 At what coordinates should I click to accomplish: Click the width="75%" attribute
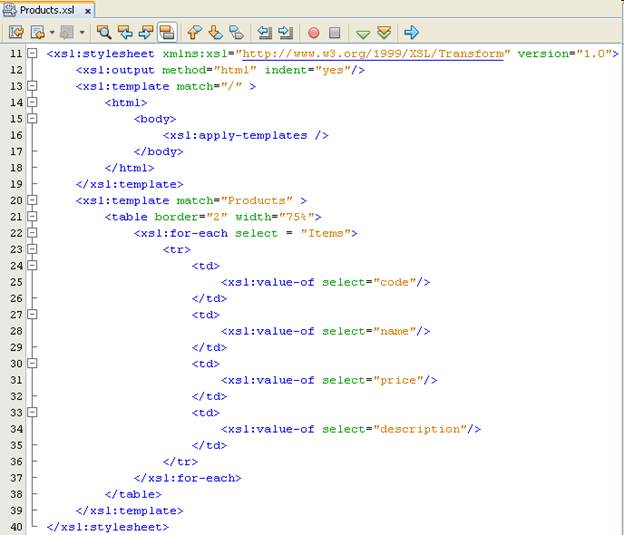click(x=274, y=217)
